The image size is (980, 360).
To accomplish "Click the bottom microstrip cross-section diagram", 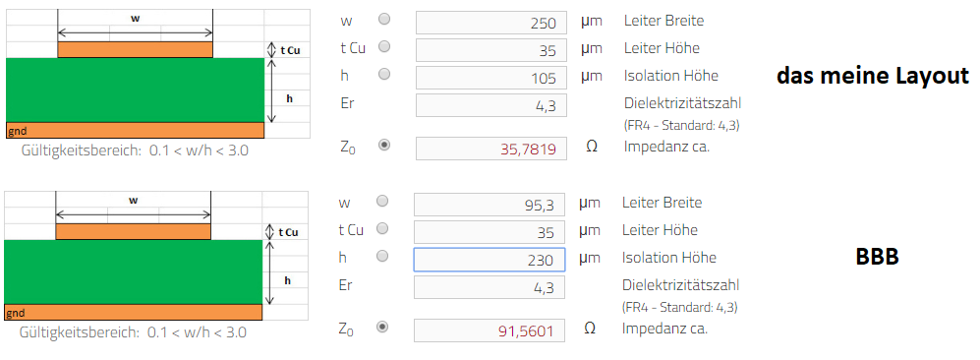I will click(x=156, y=256).
